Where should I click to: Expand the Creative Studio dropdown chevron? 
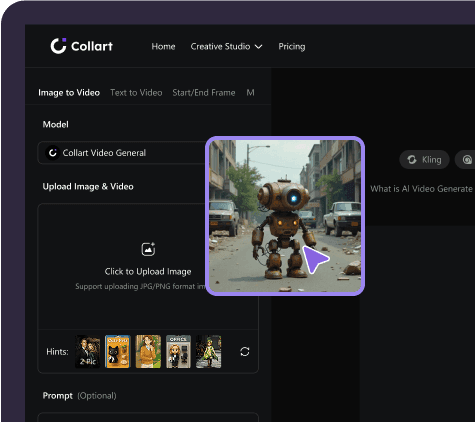coord(259,47)
